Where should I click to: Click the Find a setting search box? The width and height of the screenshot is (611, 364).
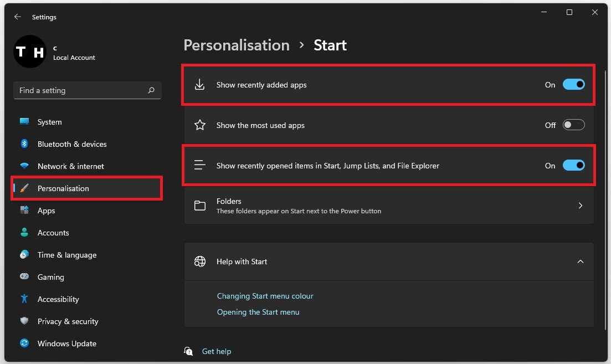coord(80,90)
